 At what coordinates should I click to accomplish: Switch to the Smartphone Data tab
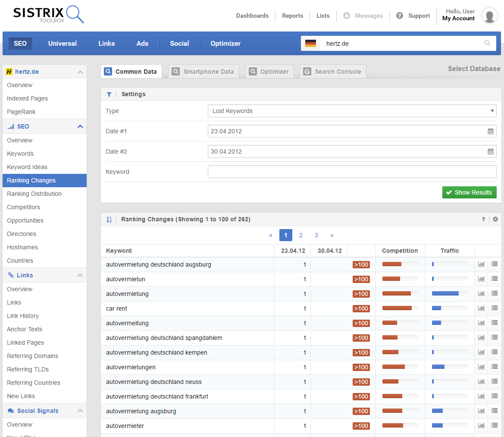(203, 72)
